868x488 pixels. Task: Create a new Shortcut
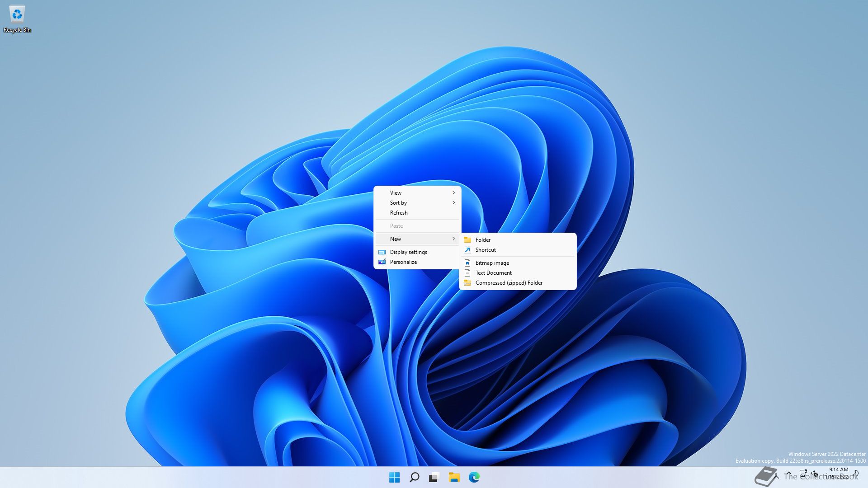pyautogui.click(x=518, y=250)
